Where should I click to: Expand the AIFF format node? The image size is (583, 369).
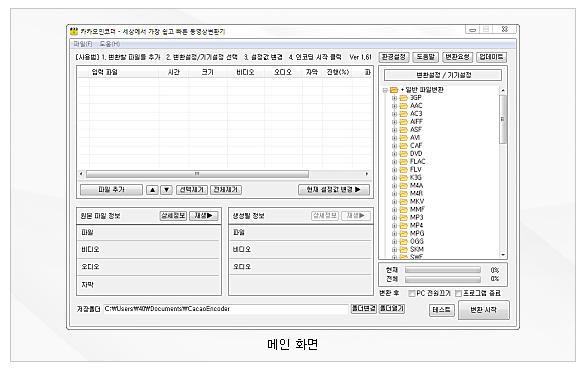[394, 122]
